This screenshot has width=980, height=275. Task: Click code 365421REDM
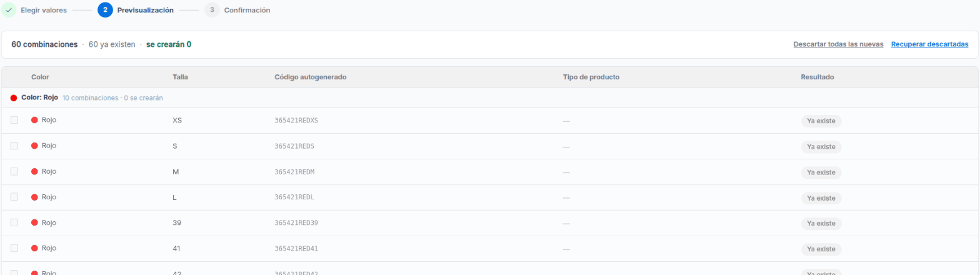click(294, 172)
